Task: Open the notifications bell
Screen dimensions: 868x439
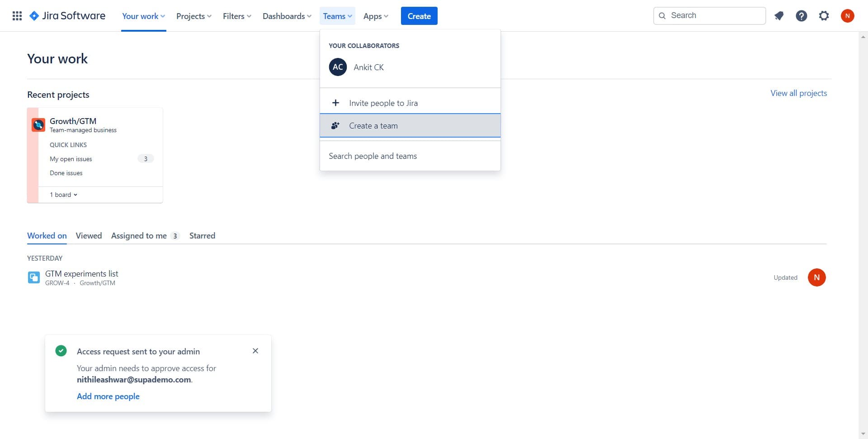Action: 778,15
